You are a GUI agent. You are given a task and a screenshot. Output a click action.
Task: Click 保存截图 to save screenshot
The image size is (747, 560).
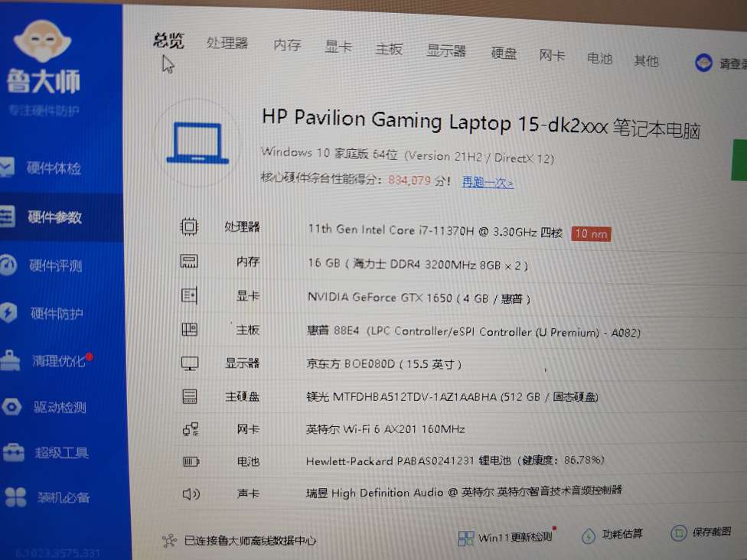[701, 532]
